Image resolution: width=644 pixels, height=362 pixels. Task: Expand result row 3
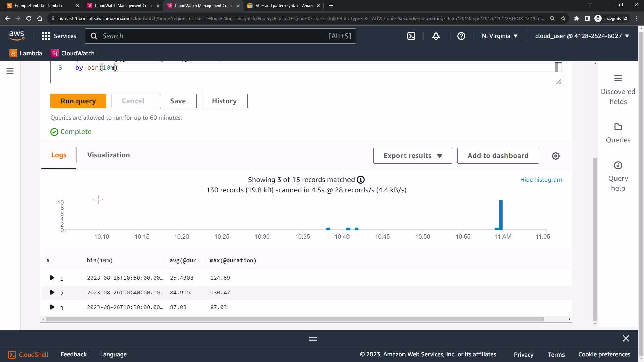(x=52, y=307)
